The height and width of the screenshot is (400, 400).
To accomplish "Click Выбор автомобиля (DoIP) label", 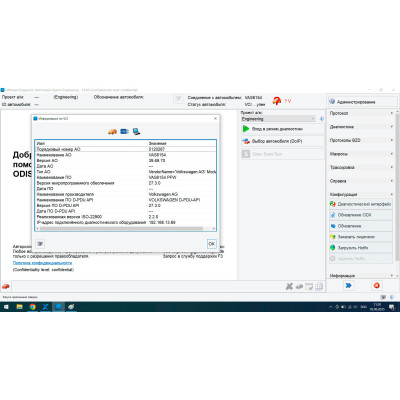I will pyautogui.click(x=277, y=141).
